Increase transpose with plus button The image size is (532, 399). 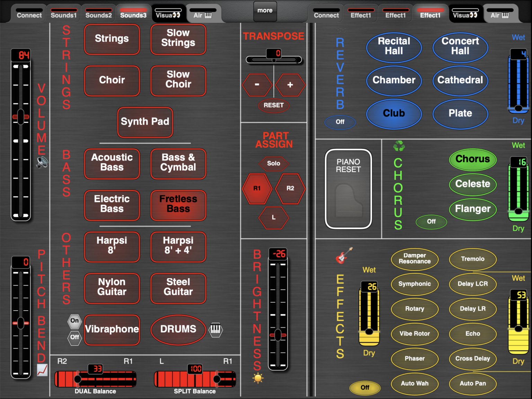(290, 85)
